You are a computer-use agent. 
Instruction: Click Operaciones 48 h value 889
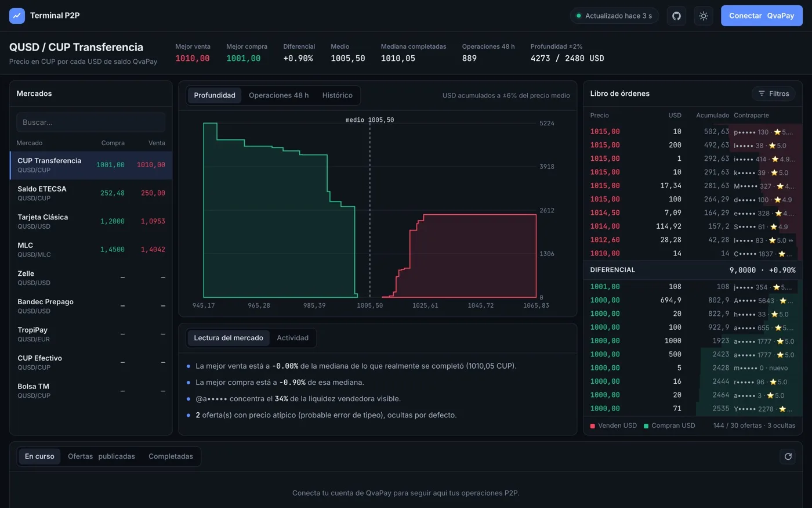click(469, 58)
